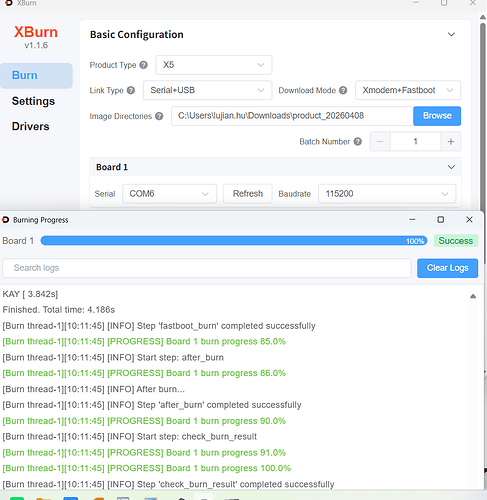487x500 pixels.
Task: Click the 'burn progress 100.0%' log line
Action: point(147,468)
